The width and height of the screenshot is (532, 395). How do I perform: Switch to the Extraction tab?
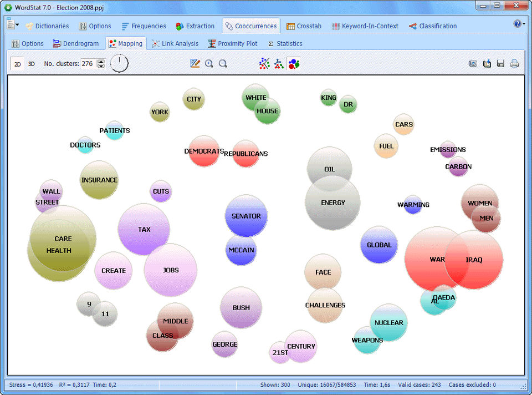coord(195,26)
